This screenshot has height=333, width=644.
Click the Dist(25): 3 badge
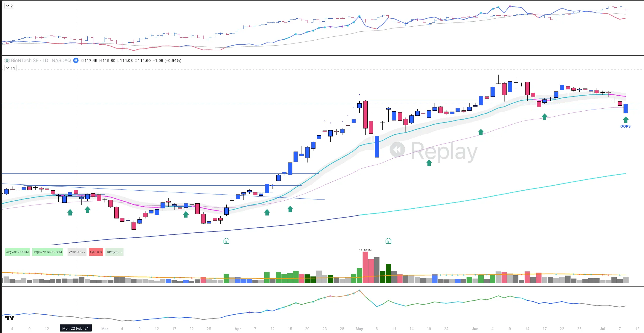point(114,252)
